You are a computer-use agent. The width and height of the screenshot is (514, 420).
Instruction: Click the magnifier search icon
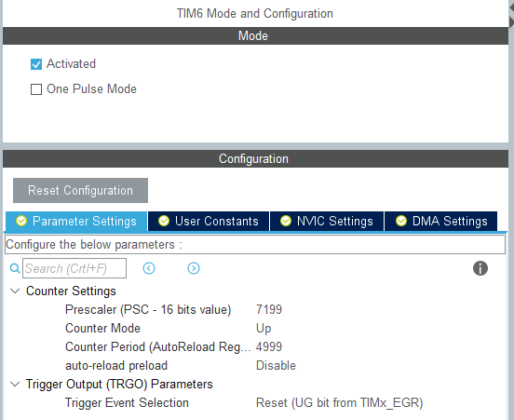tap(15, 268)
